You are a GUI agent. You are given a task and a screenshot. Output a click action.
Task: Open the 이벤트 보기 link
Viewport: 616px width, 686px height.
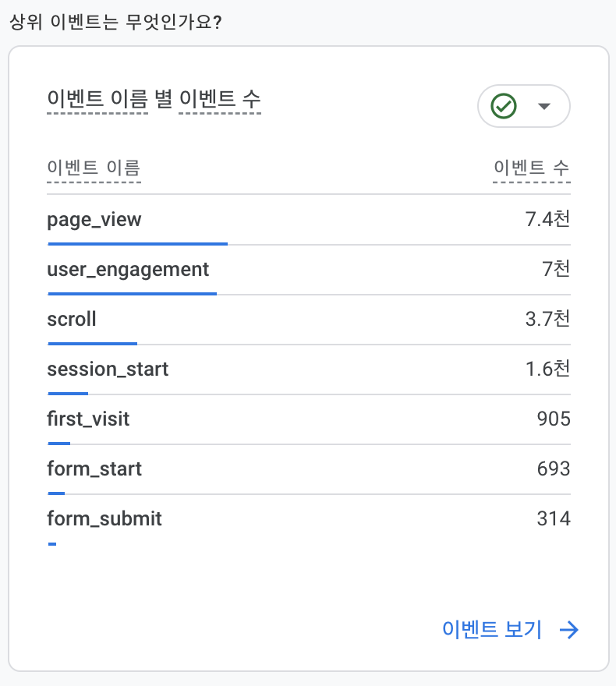click(x=491, y=630)
